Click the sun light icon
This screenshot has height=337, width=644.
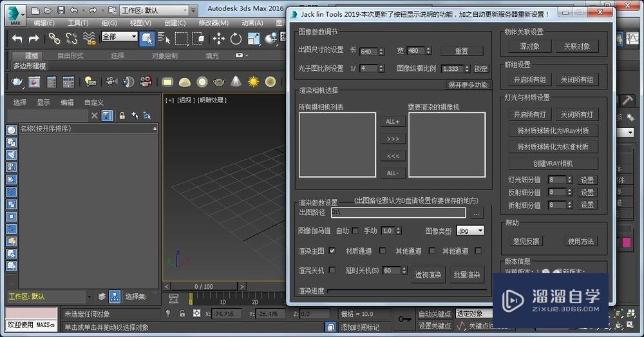253,82
